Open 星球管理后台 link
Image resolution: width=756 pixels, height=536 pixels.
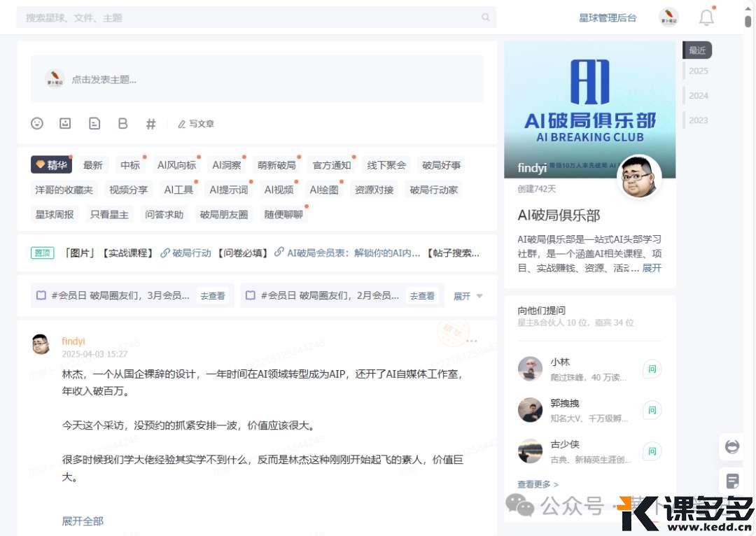coord(608,17)
